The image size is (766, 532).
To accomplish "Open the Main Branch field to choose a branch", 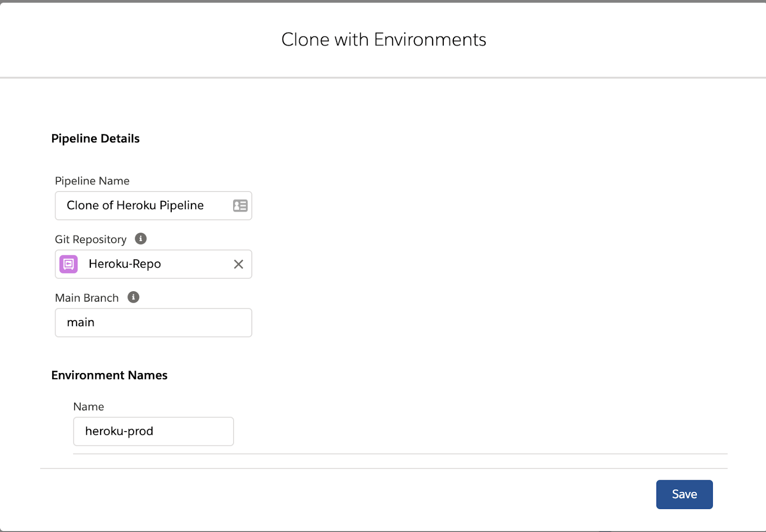I will 153,322.
